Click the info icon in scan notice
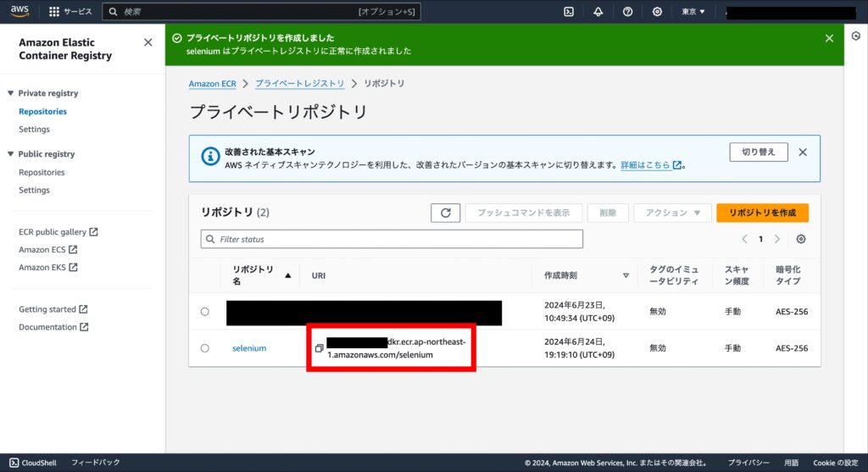868x472 pixels. (210, 157)
